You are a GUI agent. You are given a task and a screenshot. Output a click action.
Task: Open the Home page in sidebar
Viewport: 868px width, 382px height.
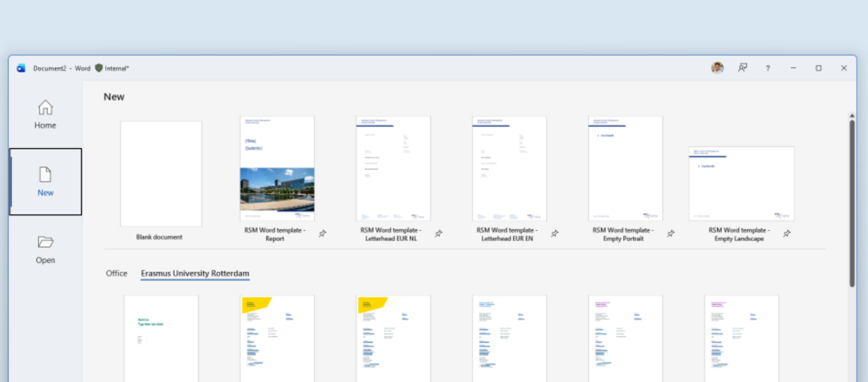(x=45, y=114)
